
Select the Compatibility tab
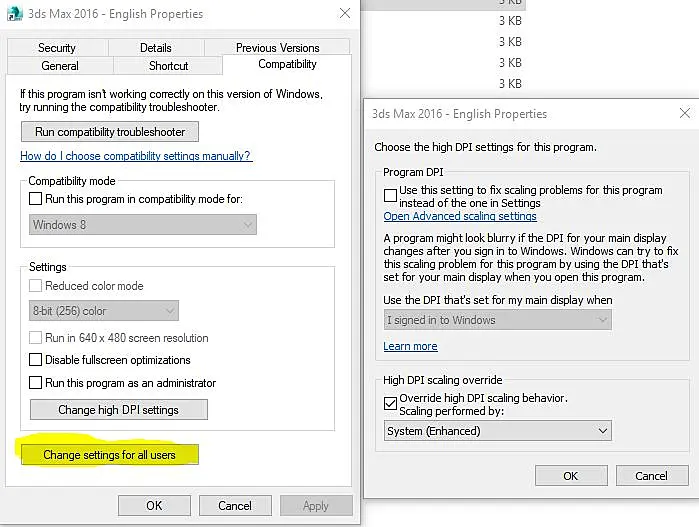(x=287, y=64)
